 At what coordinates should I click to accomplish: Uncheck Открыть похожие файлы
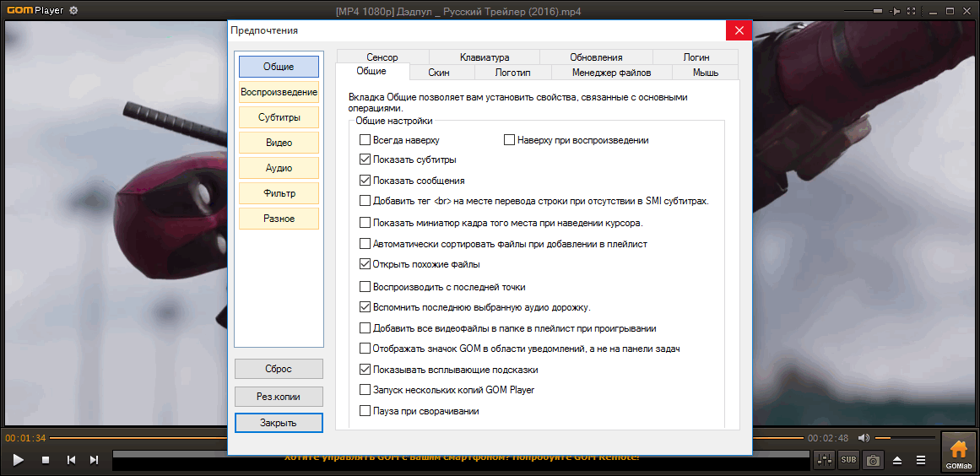pos(365,263)
